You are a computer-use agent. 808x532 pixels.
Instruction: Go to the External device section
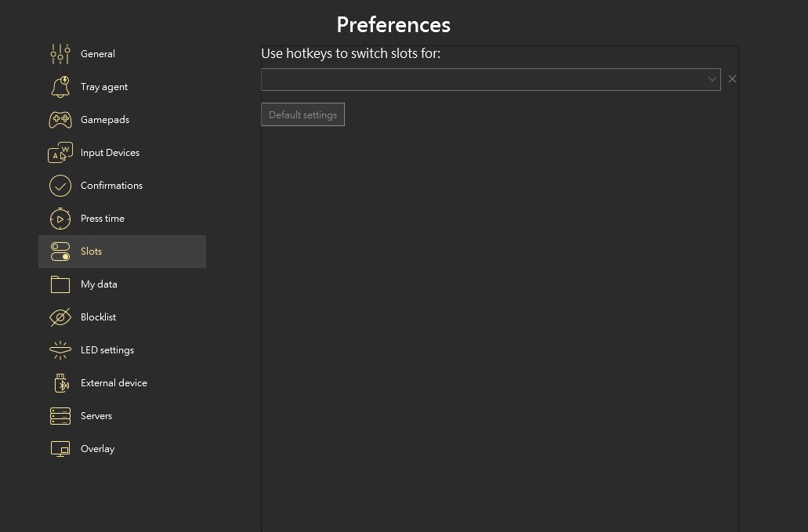point(114,383)
